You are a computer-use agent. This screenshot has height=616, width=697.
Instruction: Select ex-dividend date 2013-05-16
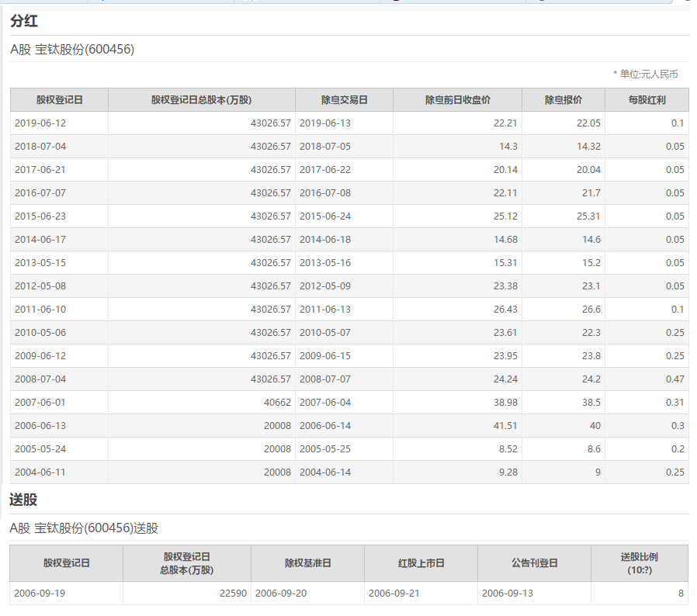click(325, 263)
